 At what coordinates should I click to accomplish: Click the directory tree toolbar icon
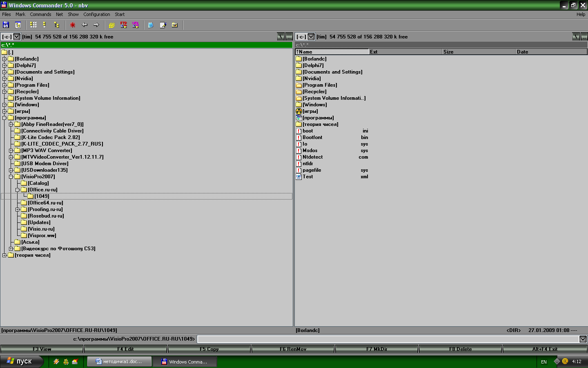click(18, 25)
